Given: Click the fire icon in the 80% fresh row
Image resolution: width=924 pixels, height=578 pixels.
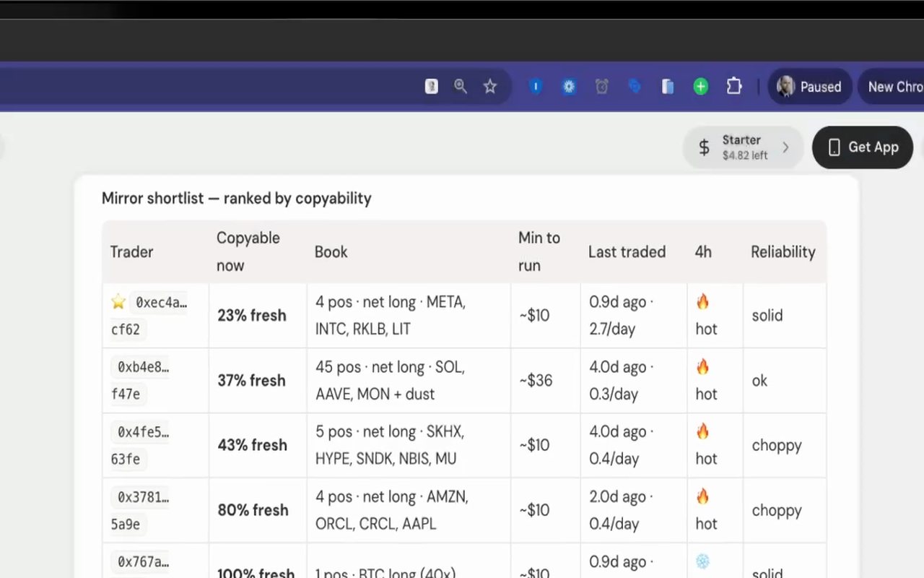Looking at the screenshot, I should tap(703, 497).
